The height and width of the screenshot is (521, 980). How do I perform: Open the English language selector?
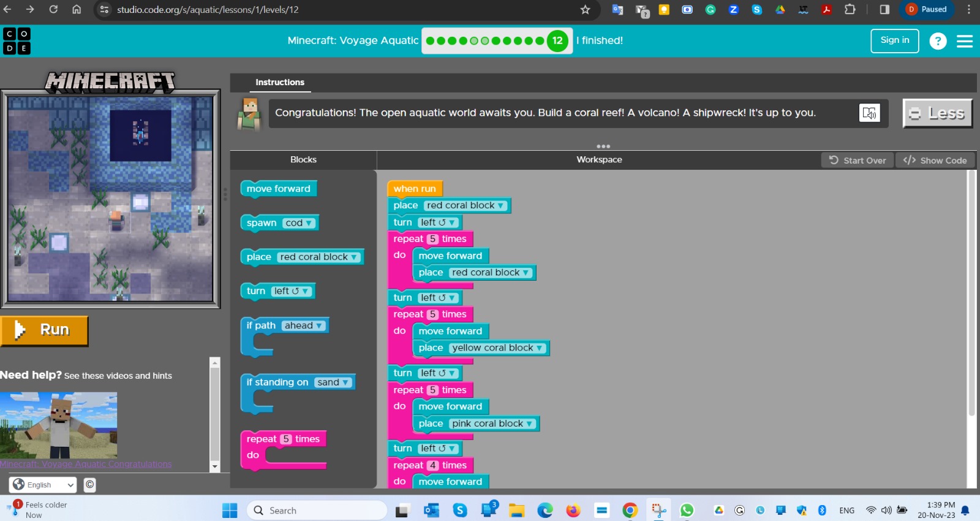43,485
